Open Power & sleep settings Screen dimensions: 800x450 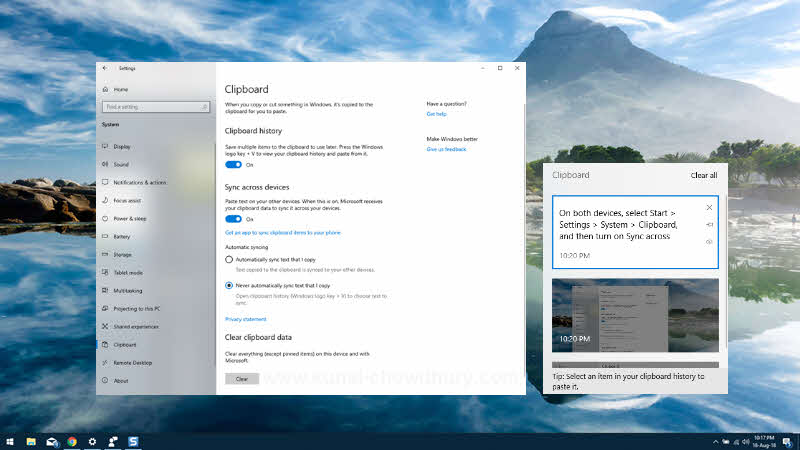click(124, 218)
